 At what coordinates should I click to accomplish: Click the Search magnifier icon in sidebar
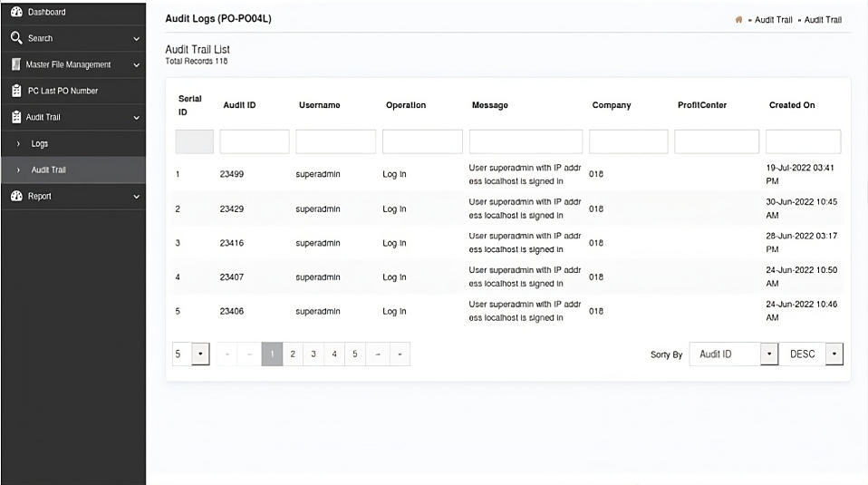(x=15, y=38)
